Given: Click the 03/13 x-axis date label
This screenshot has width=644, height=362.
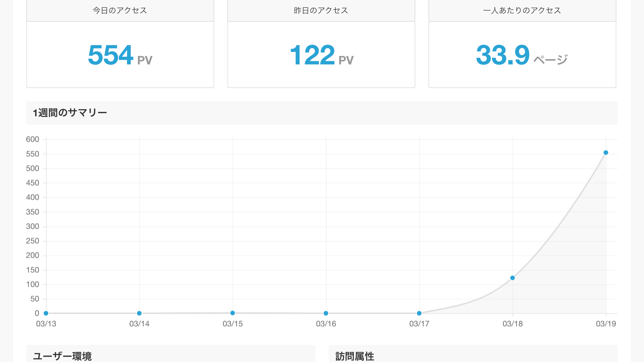Looking at the screenshot, I should click(46, 324).
